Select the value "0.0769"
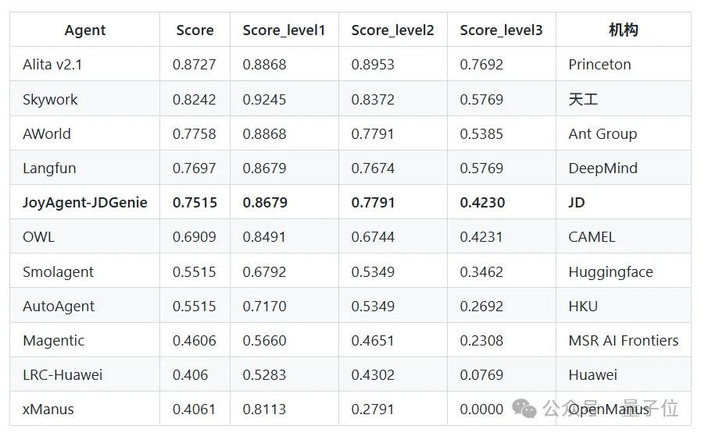701x436 pixels. pyautogui.click(x=481, y=375)
